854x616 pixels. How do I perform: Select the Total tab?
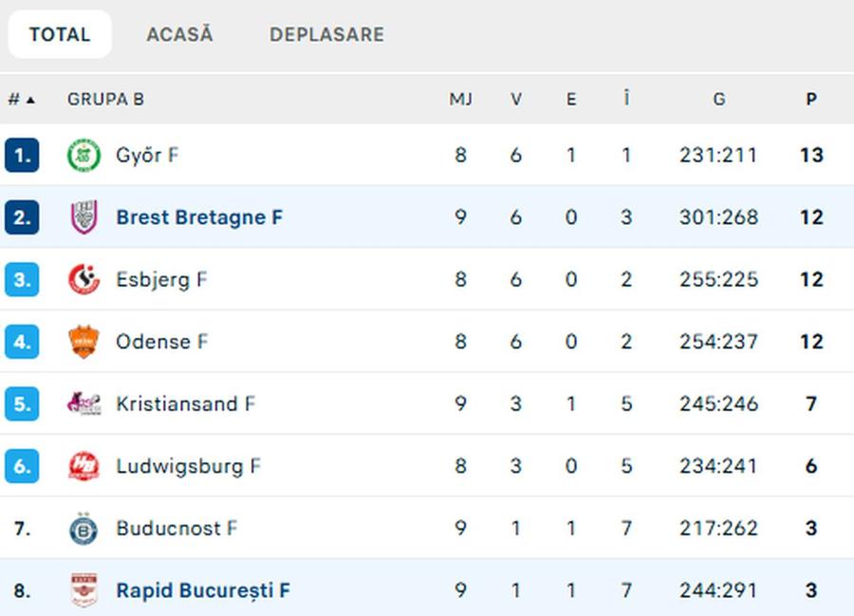click(60, 34)
